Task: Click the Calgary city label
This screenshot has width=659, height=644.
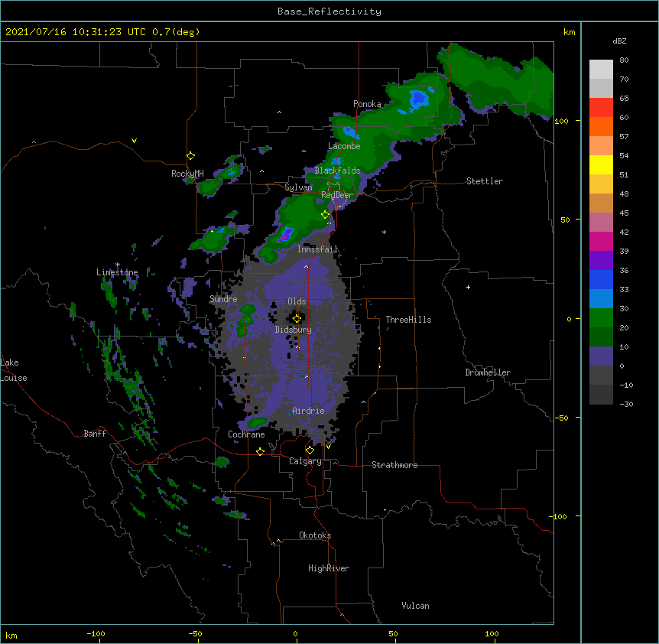Action: (x=306, y=461)
